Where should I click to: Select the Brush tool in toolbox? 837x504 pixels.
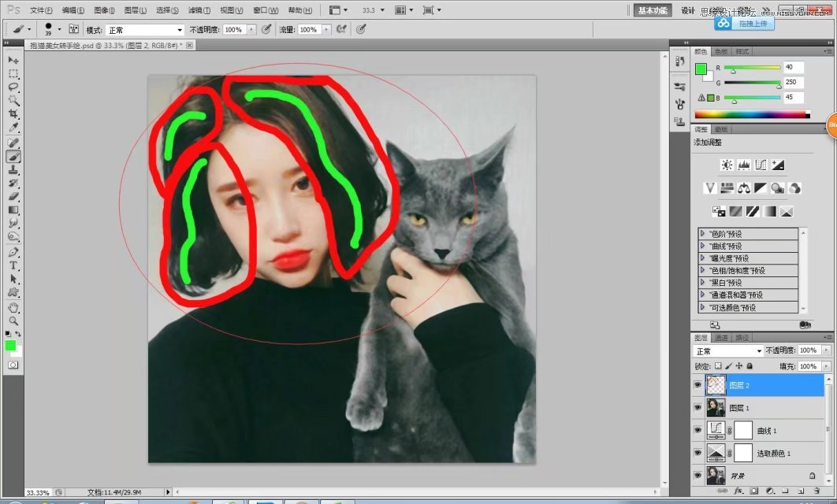point(13,156)
